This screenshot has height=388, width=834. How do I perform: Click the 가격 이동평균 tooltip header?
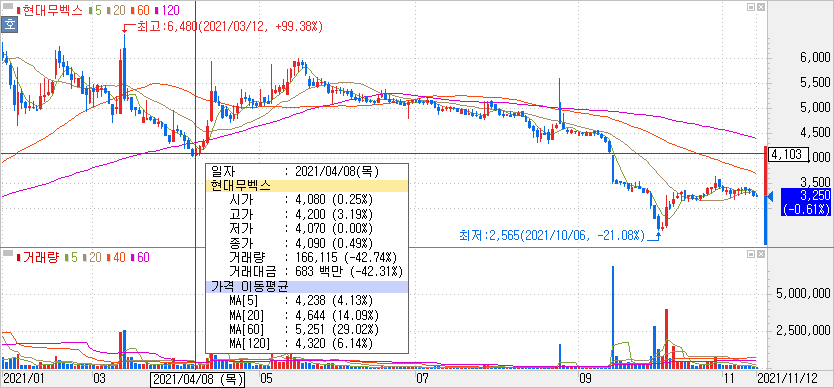tap(307, 286)
